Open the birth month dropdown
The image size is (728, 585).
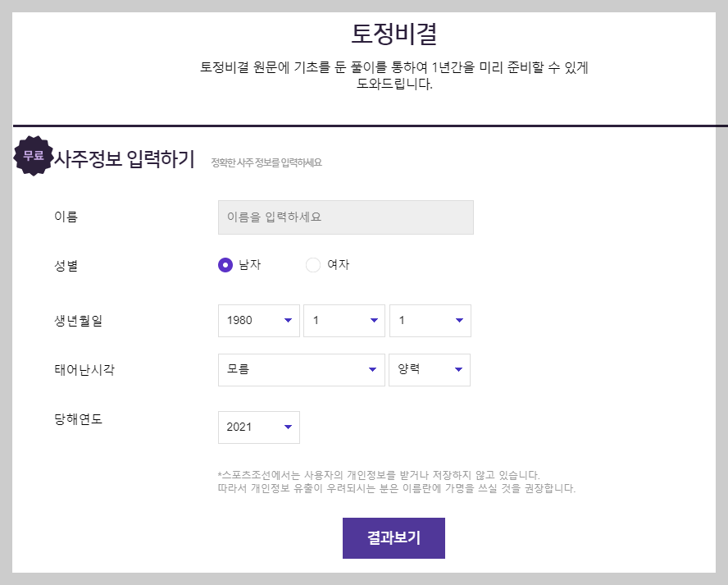344,321
